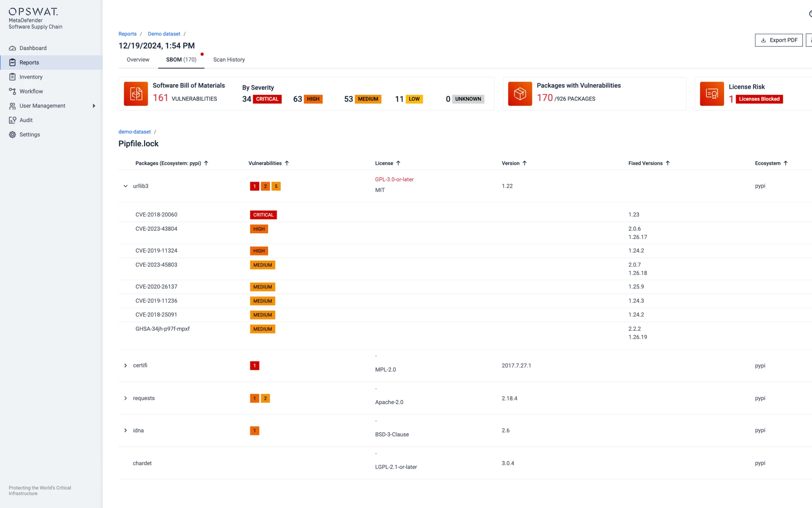Sort packages using the License column arrow
The image size is (812, 508).
tap(398, 163)
